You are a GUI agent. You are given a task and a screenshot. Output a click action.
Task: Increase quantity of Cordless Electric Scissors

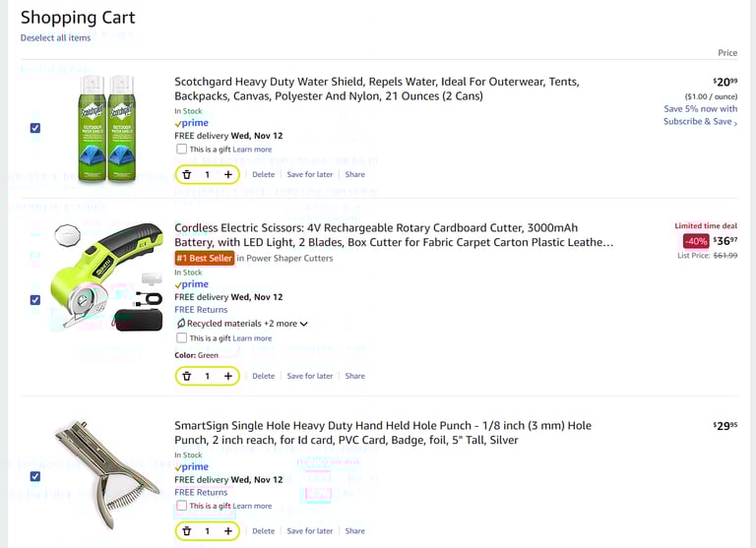point(228,376)
